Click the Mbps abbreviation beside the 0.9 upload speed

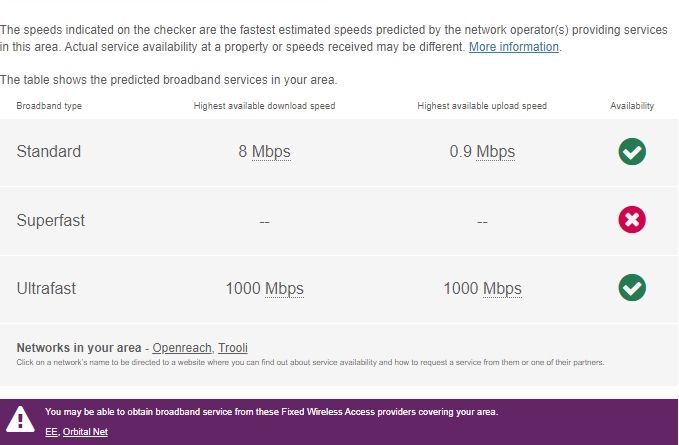495,152
